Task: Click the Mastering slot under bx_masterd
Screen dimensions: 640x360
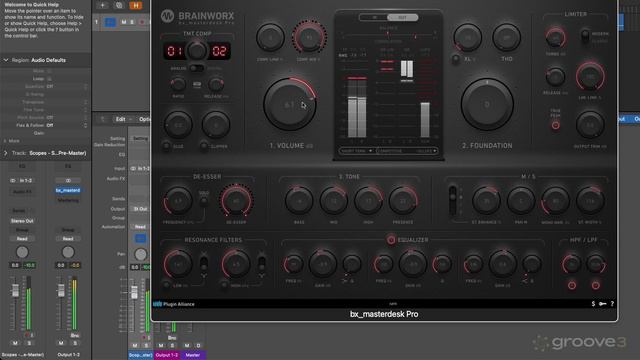Action: tap(68, 200)
